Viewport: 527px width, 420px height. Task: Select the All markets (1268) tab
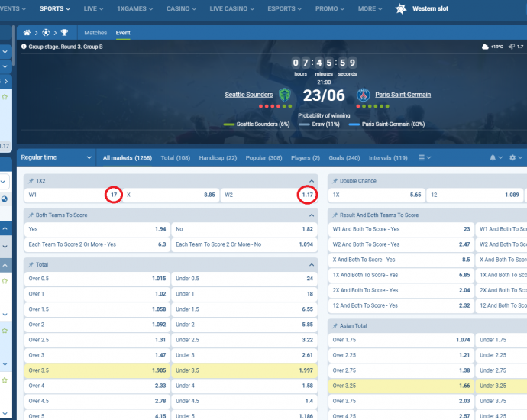pyautogui.click(x=128, y=157)
